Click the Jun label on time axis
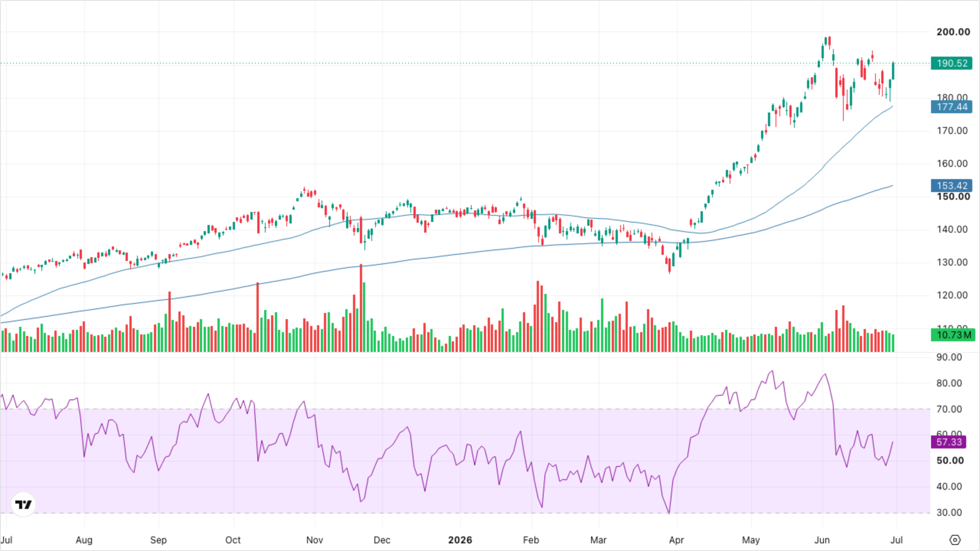 [822, 540]
